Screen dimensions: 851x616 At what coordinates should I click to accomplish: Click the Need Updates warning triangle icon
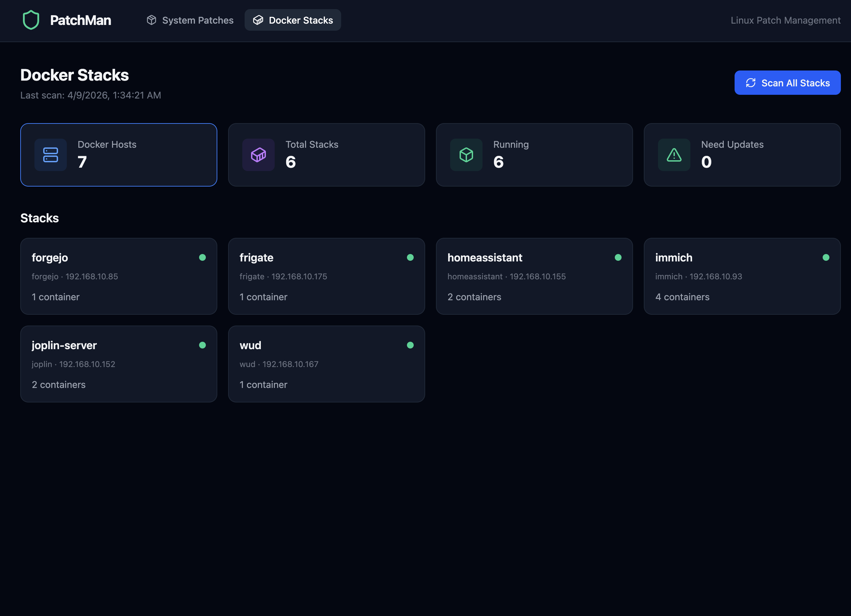click(674, 155)
